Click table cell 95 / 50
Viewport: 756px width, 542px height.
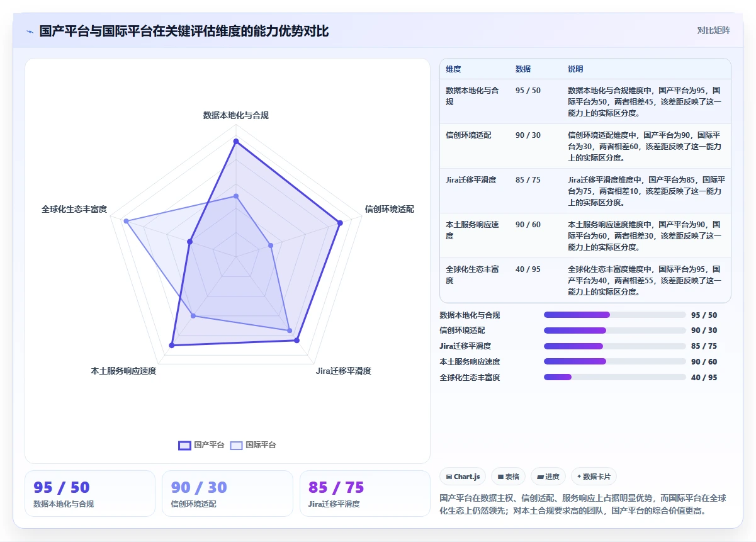[x=528, y=91]
